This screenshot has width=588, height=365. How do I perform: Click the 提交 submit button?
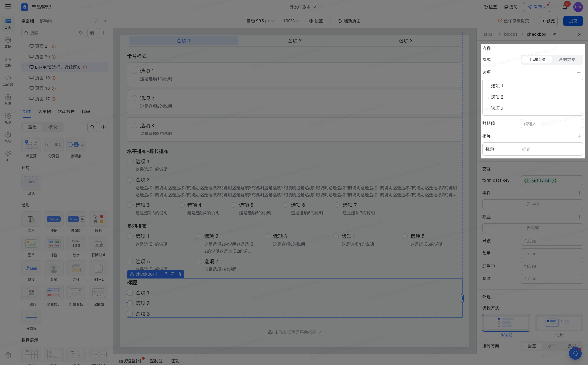(x=573, y=21)
